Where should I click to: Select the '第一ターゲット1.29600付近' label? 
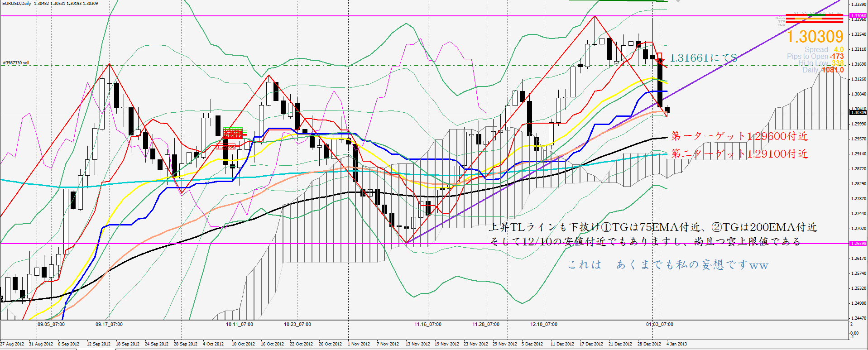739,136
